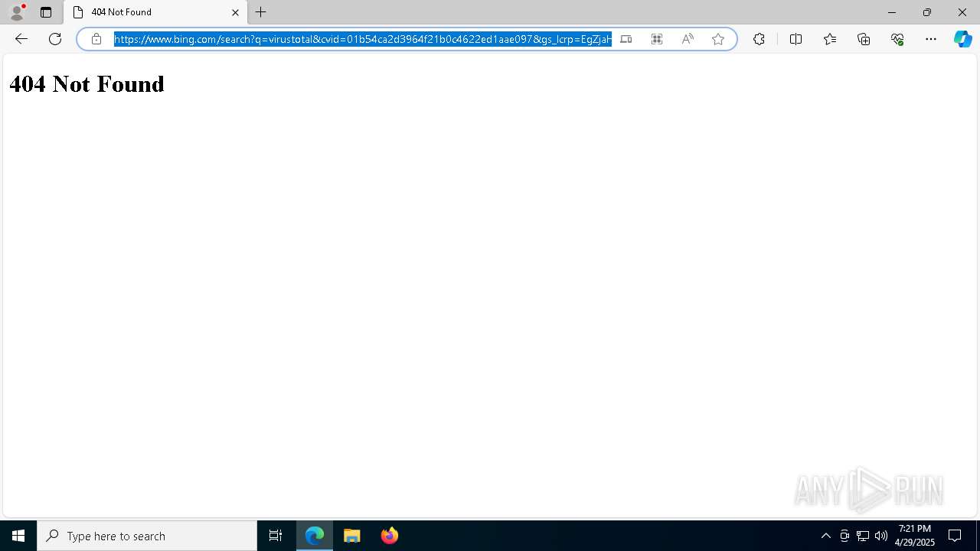Screen dimensions: 980x551
Task: Toggle Split screen view
Action: click(795, 39)
